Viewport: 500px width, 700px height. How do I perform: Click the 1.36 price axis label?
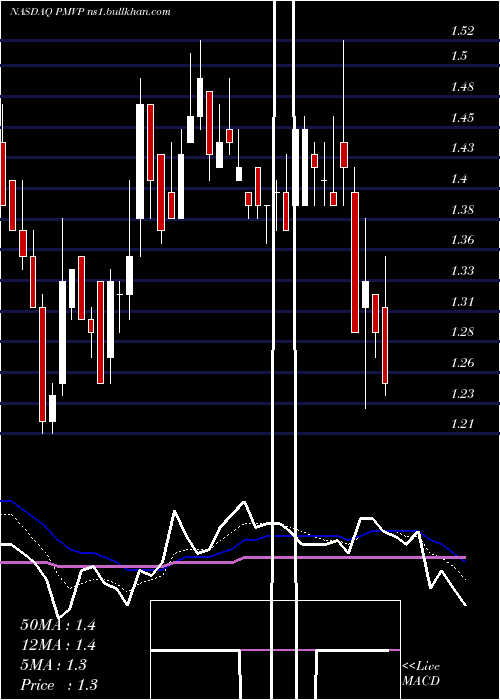[462, 240]
